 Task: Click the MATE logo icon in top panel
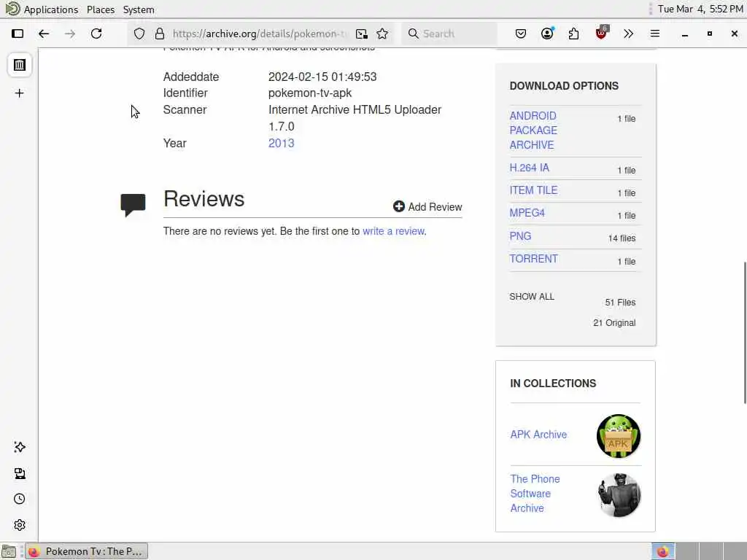click(x=12, y=9)
